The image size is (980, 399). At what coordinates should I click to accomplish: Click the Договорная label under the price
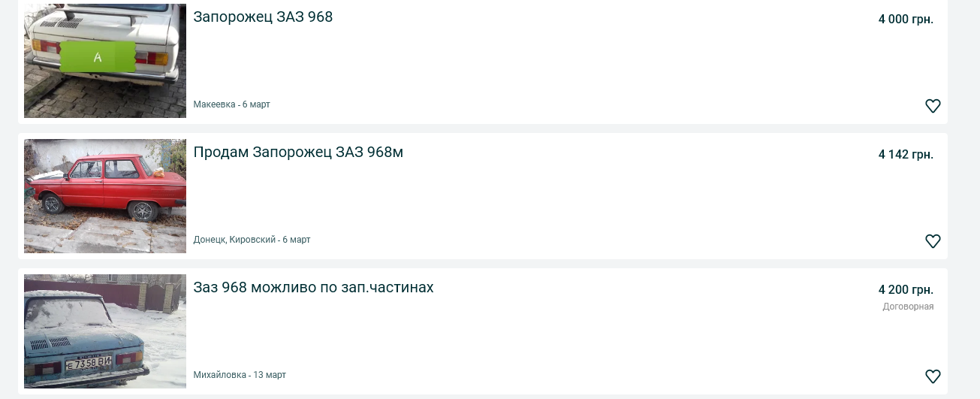point(908,307)
